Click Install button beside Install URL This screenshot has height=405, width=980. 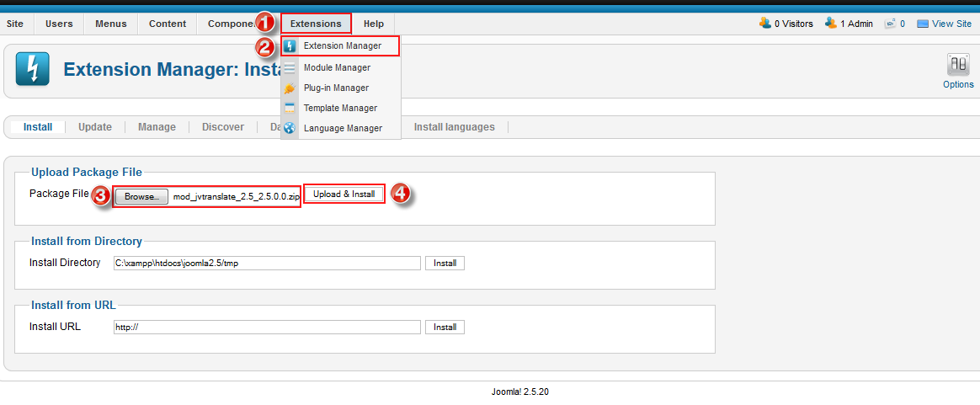[x=445, y=327]
